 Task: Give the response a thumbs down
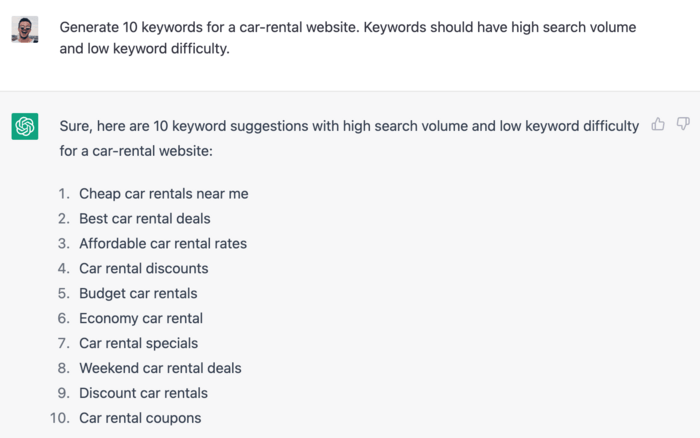coord(683,124)
